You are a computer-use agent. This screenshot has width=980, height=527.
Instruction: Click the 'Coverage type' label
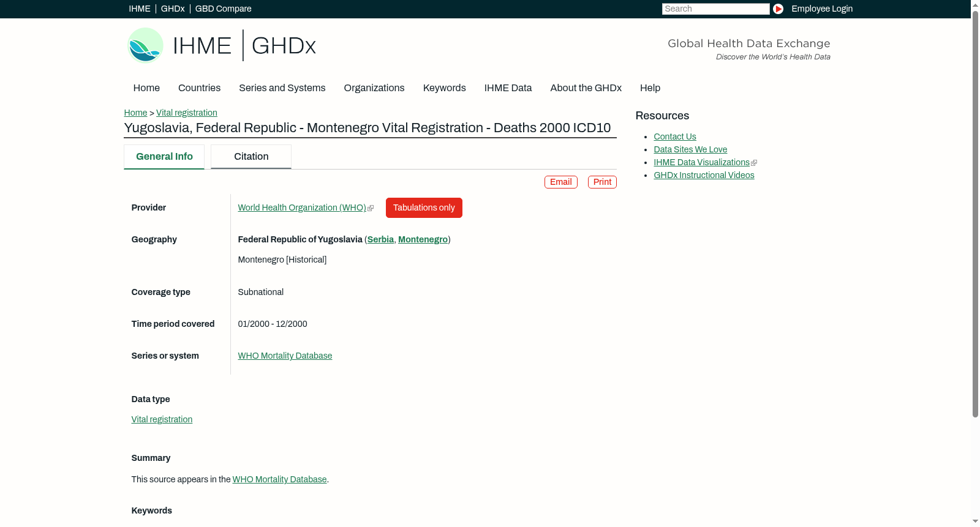[x=161, y=292]
